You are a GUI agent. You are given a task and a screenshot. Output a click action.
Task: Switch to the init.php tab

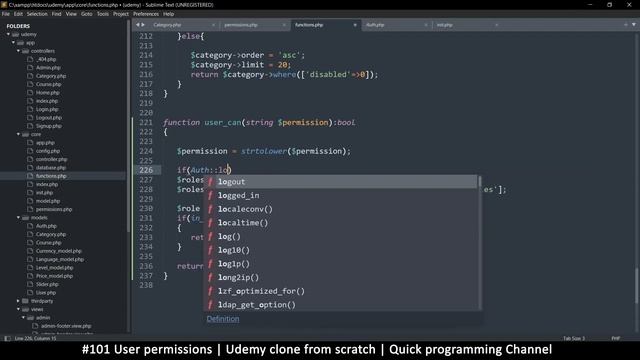click(x=444, y=25)
